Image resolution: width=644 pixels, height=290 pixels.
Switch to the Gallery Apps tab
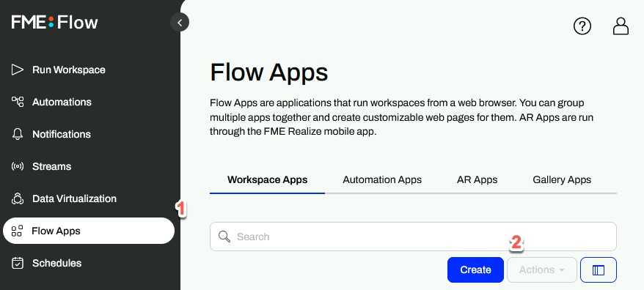pyautogui.click(x=562, y=179)
